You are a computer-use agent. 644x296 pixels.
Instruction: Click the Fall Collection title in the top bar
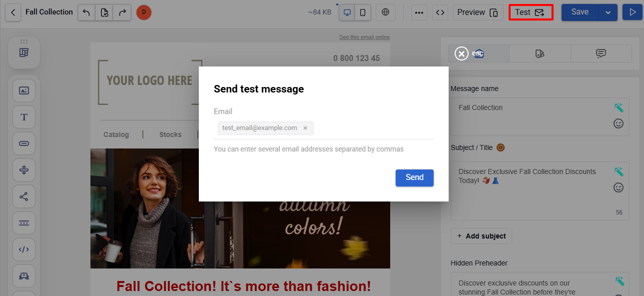pos(49,12)
